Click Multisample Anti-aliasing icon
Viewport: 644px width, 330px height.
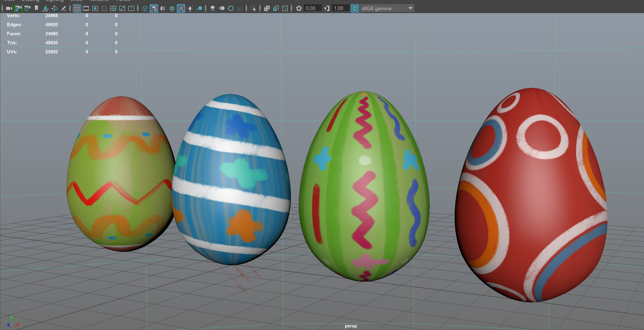pyautogui.click(x=231, y=8)
